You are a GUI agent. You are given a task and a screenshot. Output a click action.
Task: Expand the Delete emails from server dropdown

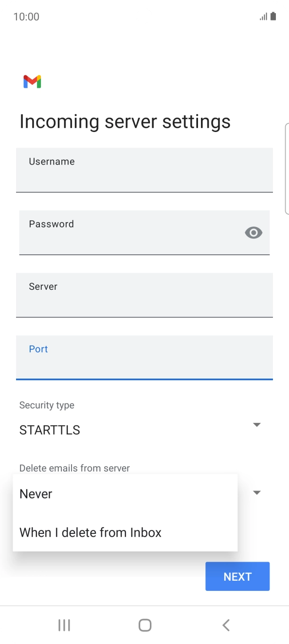click(x=256, y=492)
